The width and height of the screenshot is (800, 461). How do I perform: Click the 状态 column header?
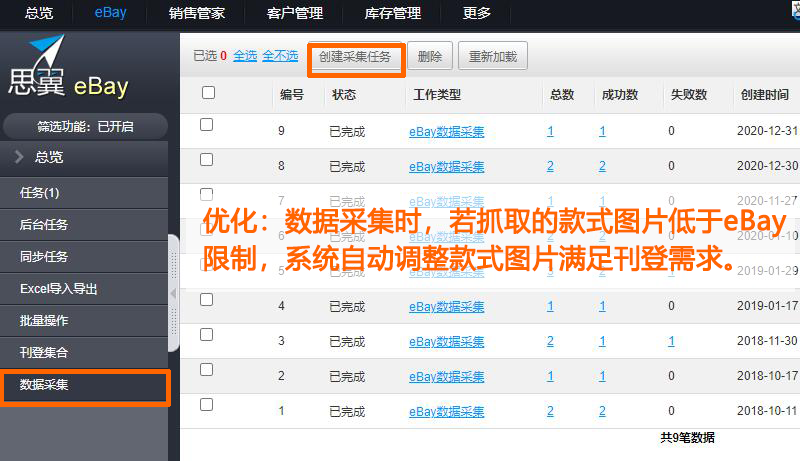(x=344, y=95)
